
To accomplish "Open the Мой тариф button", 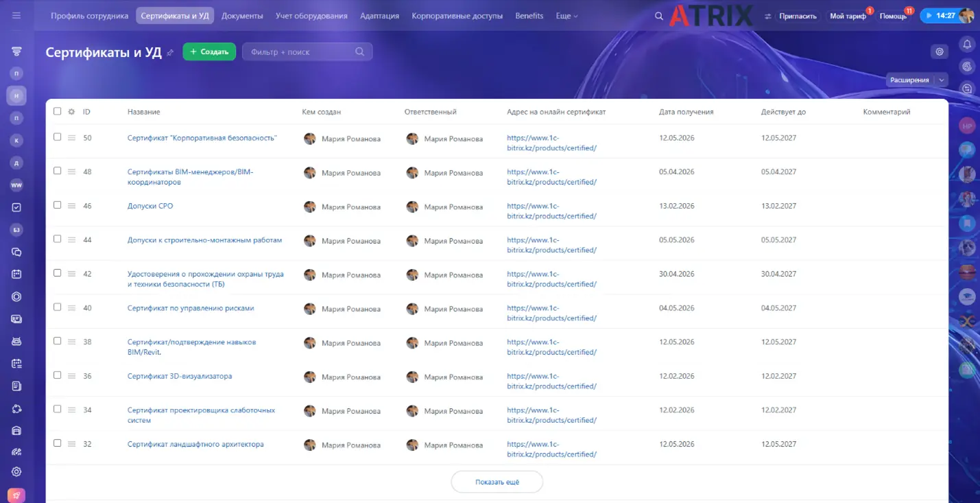I will [x=848, y=16].
